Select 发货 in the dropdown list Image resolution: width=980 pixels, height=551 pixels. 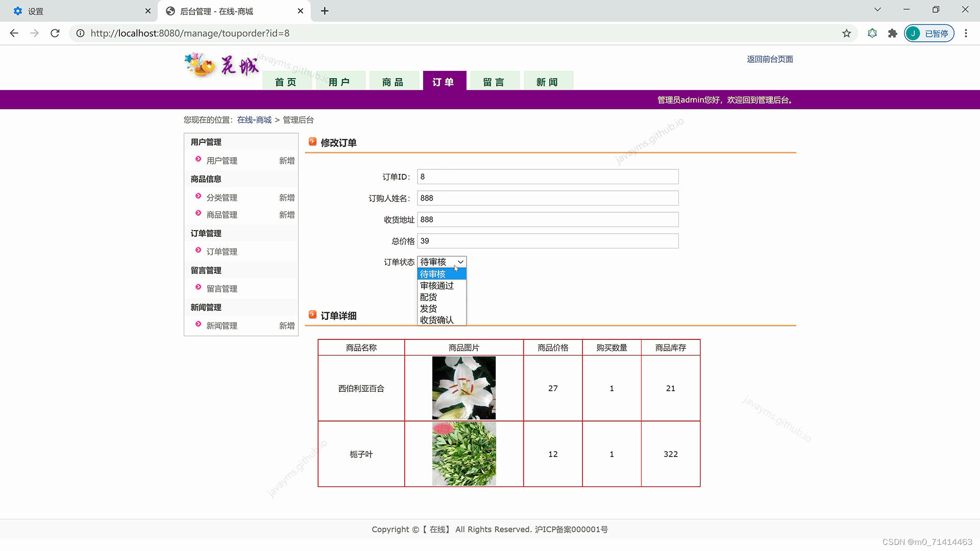pos(442,309)
